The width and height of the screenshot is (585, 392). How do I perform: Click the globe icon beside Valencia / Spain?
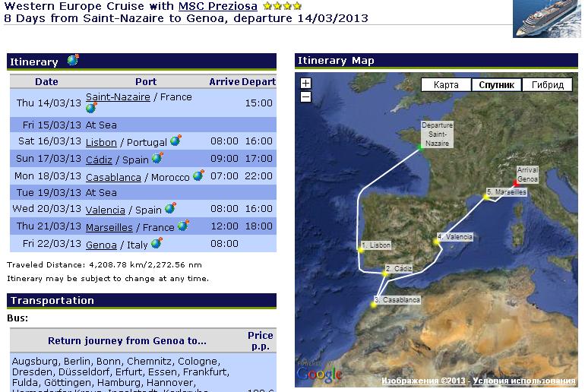pos(170,208)
